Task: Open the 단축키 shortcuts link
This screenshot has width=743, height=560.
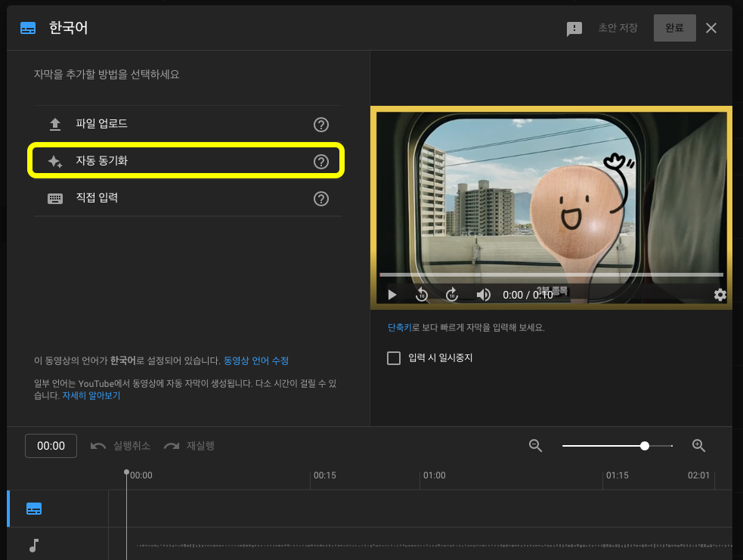Action: pyautogui.click(x=399, y=327)
